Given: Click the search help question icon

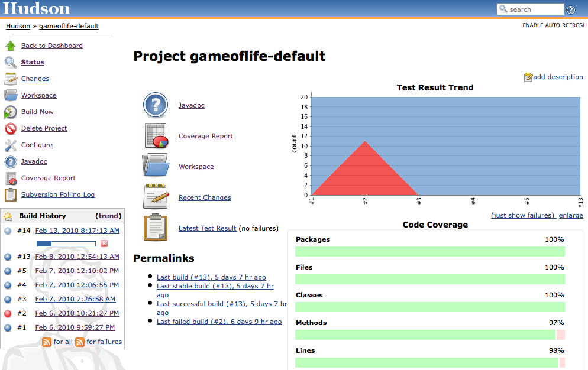Looking at the screenshot, I should tap(571, 9).
